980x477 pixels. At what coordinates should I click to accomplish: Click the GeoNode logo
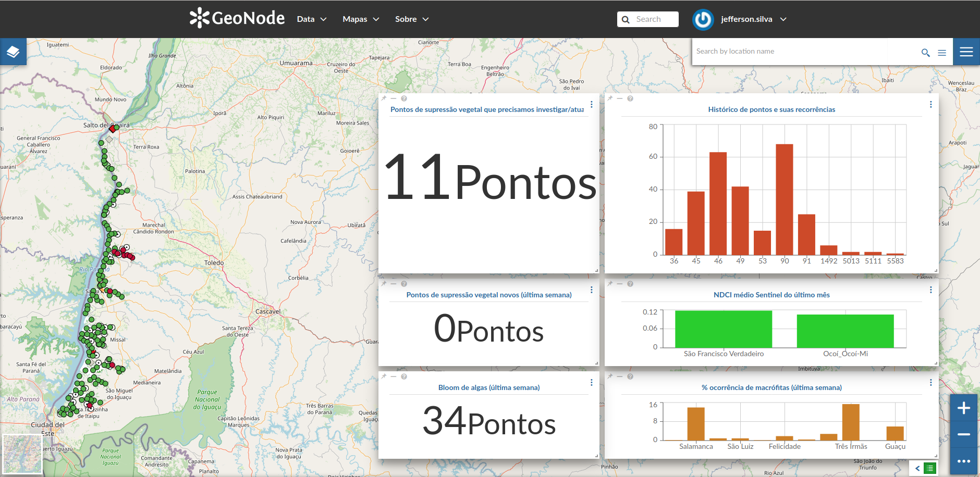tap(237, 18)
